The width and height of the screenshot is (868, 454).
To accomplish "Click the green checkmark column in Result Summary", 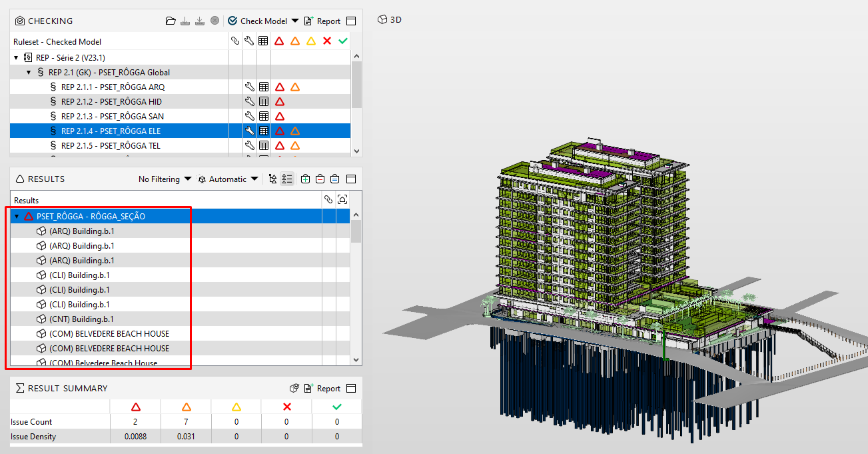I will pyautogui.click(x=336, y=407).
